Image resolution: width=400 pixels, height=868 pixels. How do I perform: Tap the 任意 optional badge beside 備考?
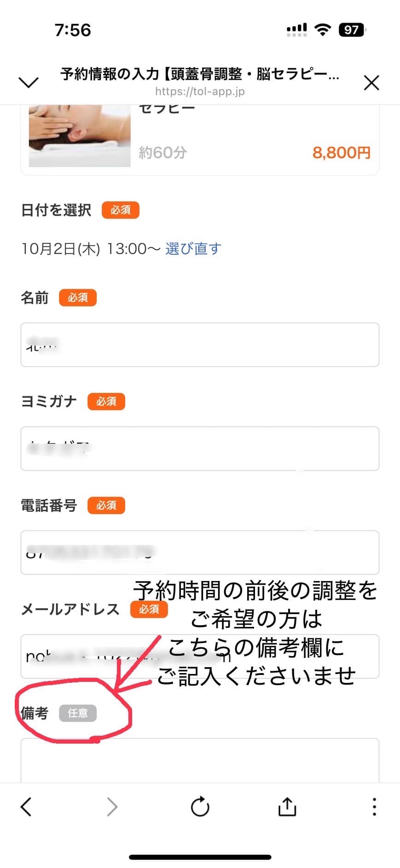tap(77, 713)
